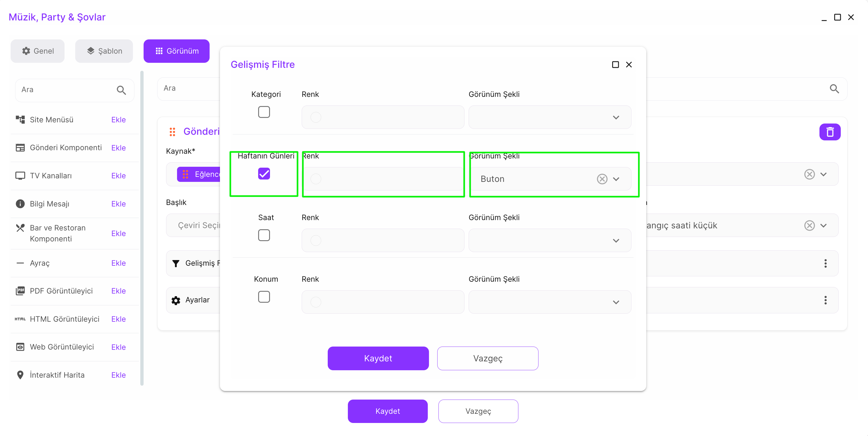Click the purple trash delete icon

(830, 132)
